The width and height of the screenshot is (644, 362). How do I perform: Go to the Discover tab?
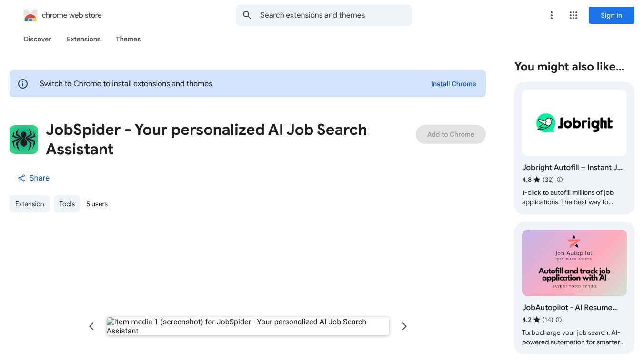point(38,39)
